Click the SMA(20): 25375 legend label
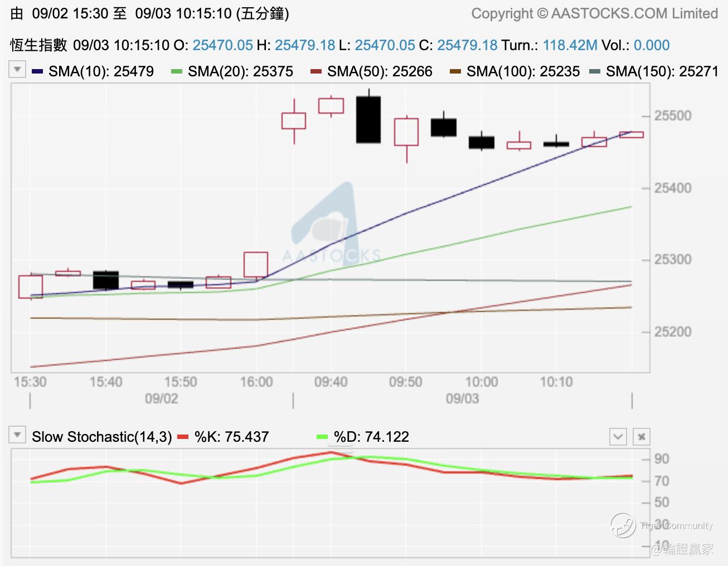Screen dimensions: 728x566 (x=240, y=71)
